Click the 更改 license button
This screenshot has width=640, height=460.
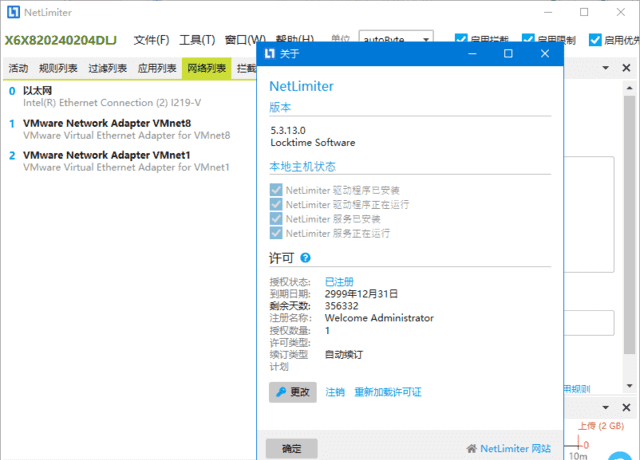(293, 392)
